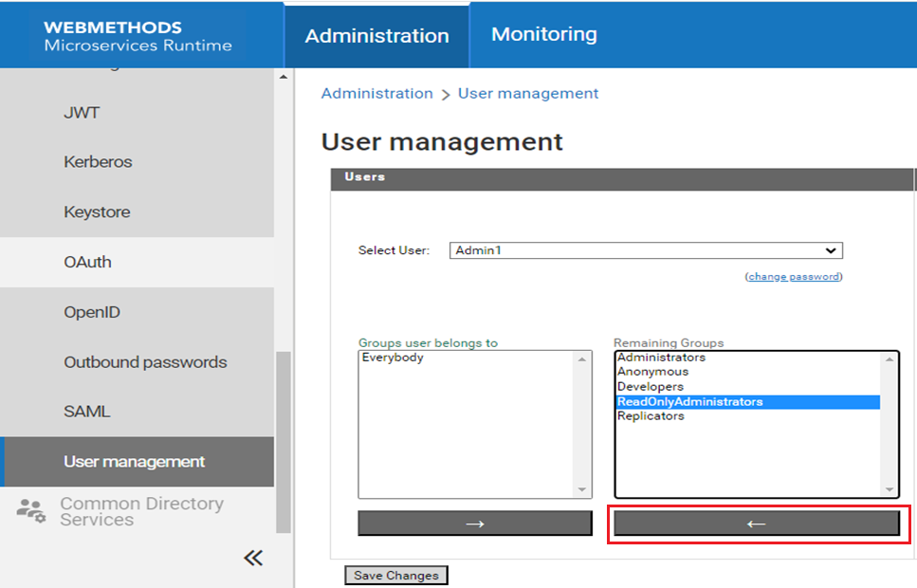Image resolution: width=917 pixels, height=588 pixels.
Task: Select Replicators in Remaining Groups
Action: (x=651, y=416)
